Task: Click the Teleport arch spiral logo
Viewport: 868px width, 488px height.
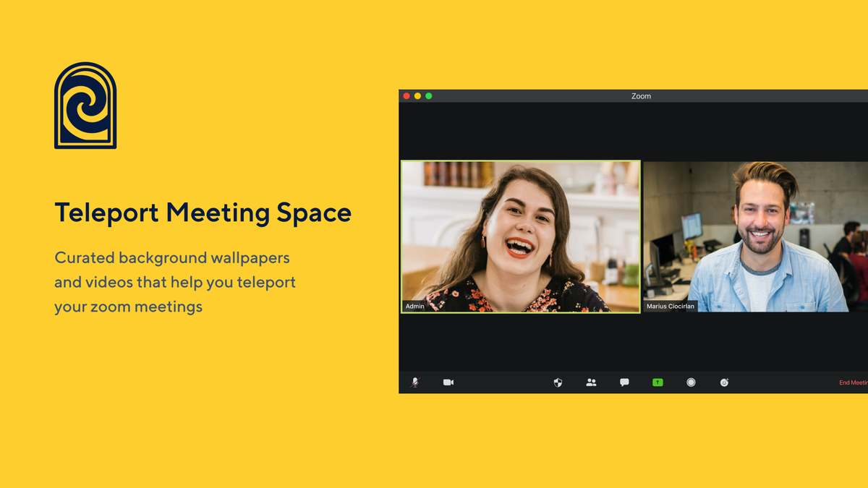Action: (x=85, y=106)
